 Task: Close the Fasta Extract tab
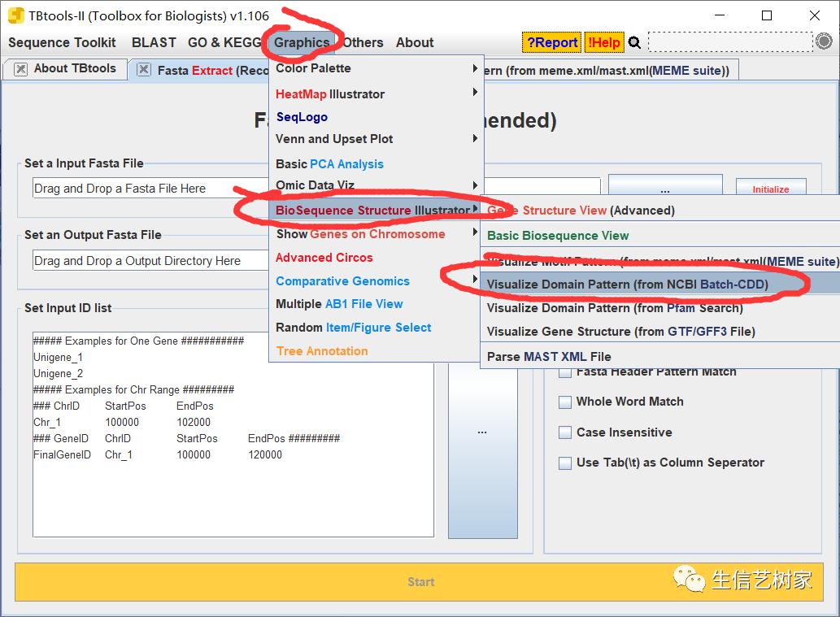pyautogui.click(x=144, y=70)
